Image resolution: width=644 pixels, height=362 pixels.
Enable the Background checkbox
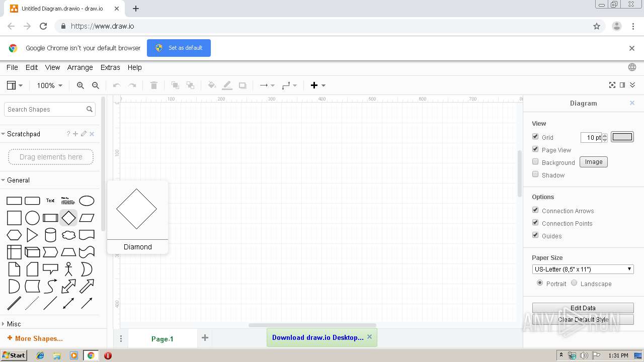pos(535,162)
